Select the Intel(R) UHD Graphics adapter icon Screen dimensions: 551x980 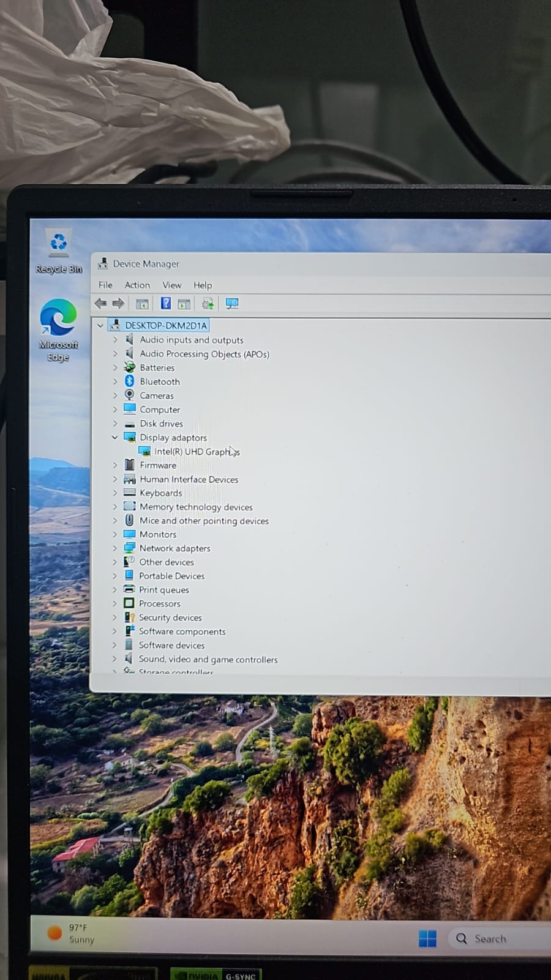point(144,451)
